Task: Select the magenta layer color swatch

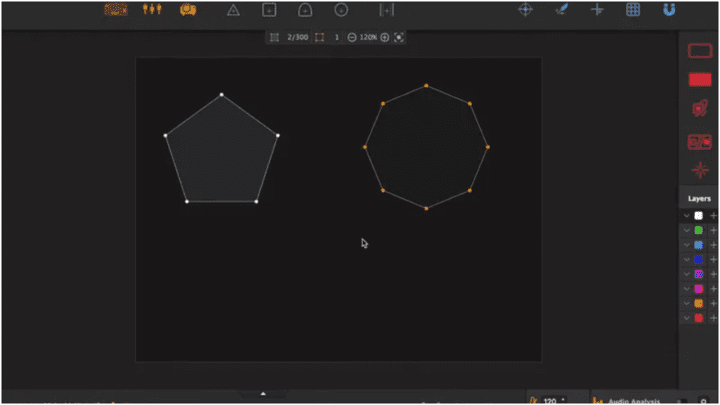Action: coord(698,289)
